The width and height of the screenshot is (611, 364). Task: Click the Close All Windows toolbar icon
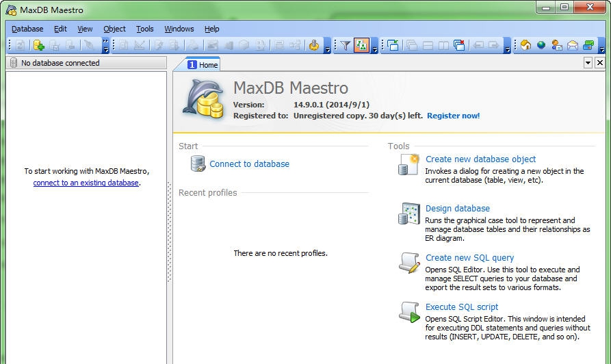(459, 46)
